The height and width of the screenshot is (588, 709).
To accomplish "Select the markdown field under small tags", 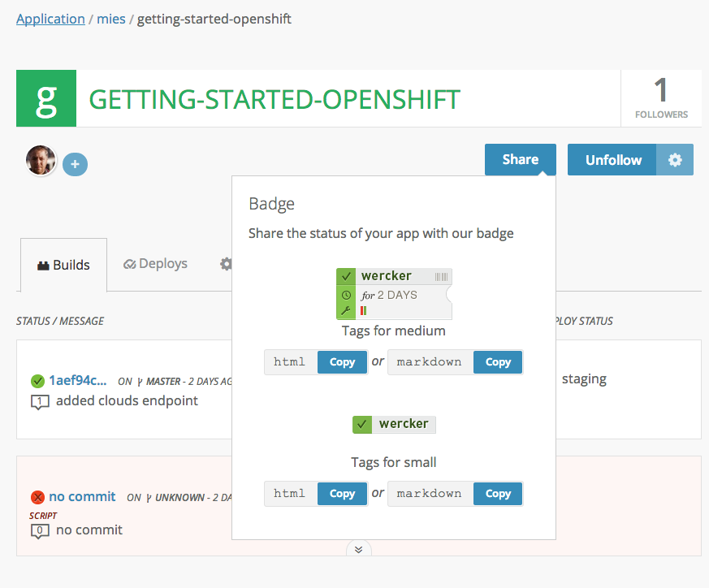I will click(430, 494).
